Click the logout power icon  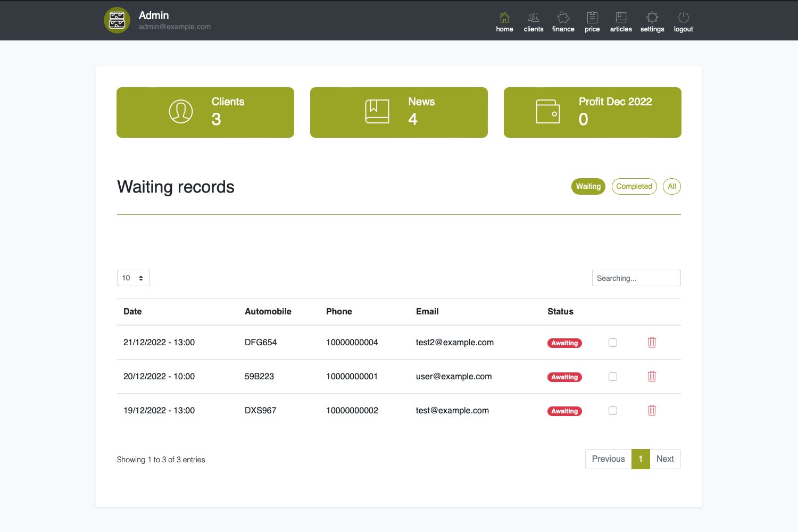(683, 18)
